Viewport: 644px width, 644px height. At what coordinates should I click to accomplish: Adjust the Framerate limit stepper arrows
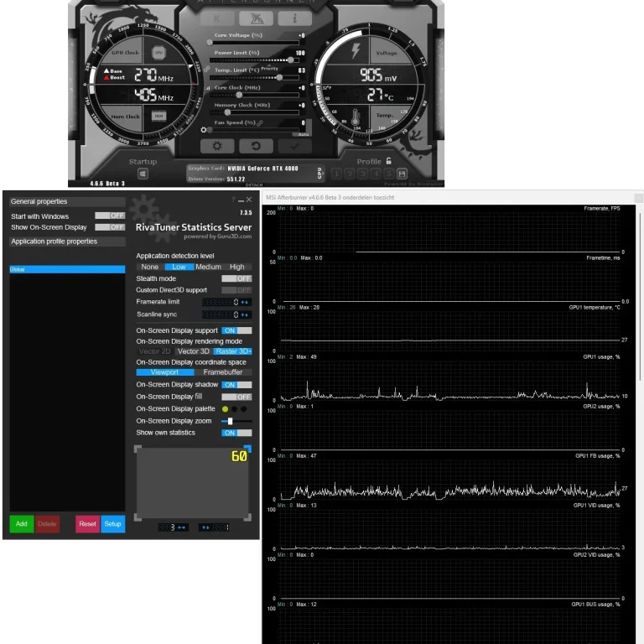[x=246, y=302]
